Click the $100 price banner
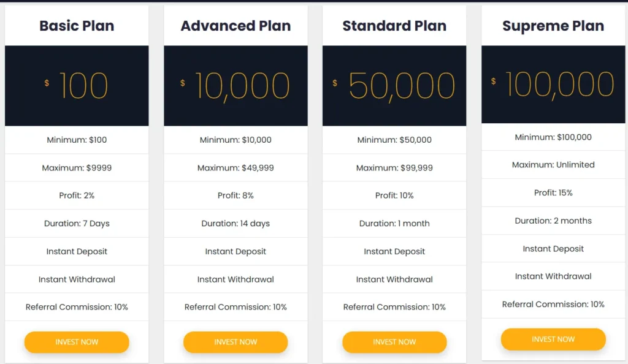This screenshot has width=628, height=364. click(77, 86)
